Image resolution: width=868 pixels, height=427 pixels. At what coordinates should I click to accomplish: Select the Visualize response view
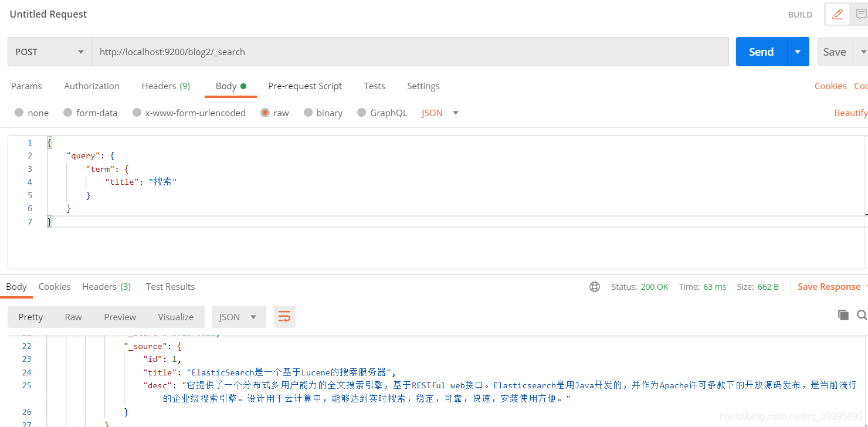176,317
